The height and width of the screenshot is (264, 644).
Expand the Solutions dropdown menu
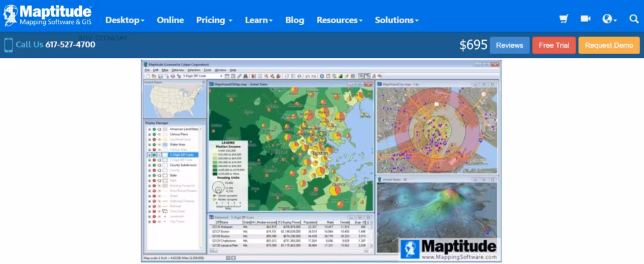click(397, 19)
